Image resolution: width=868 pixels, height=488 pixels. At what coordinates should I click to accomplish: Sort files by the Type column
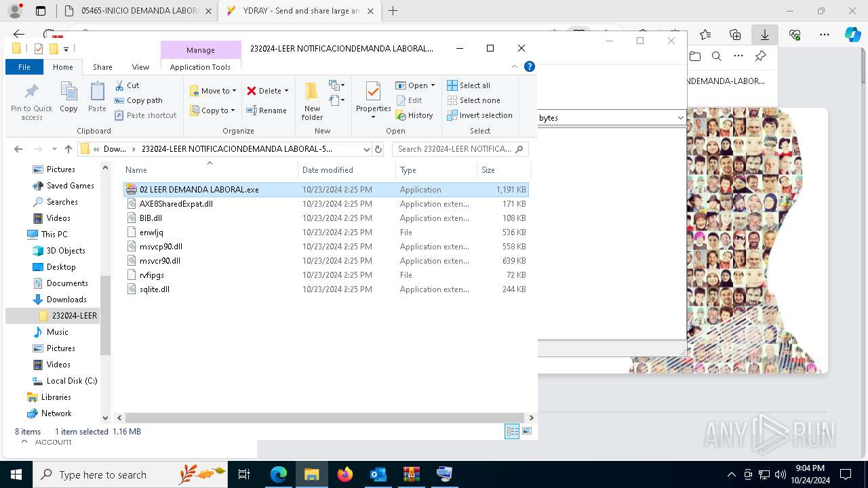point(436,170)
